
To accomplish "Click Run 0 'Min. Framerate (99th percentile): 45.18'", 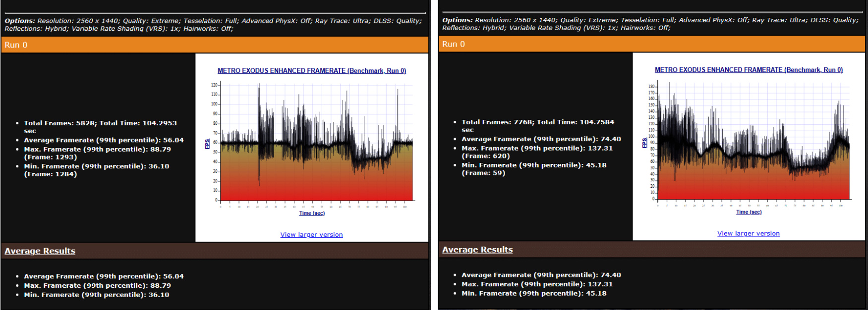I will [534, 165].
